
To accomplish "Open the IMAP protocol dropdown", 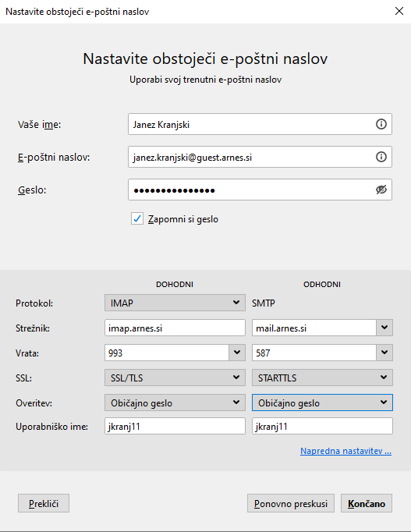I will coord(175,303).
